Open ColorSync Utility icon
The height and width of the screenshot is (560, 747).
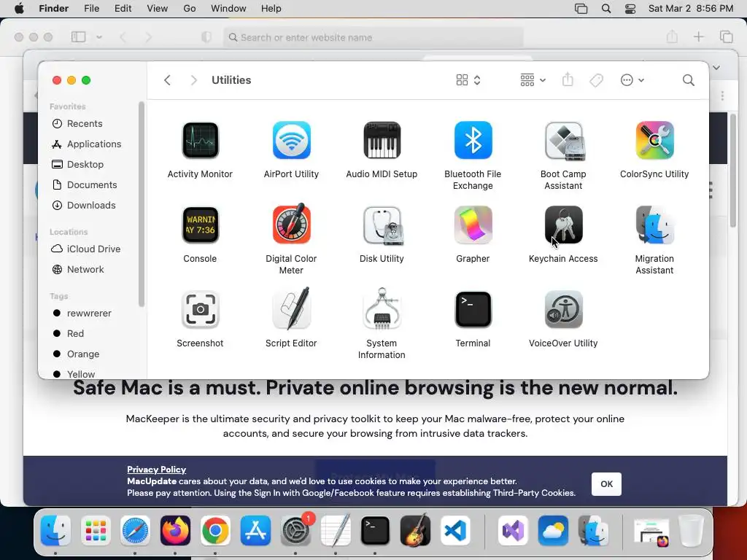pos(654,141)
